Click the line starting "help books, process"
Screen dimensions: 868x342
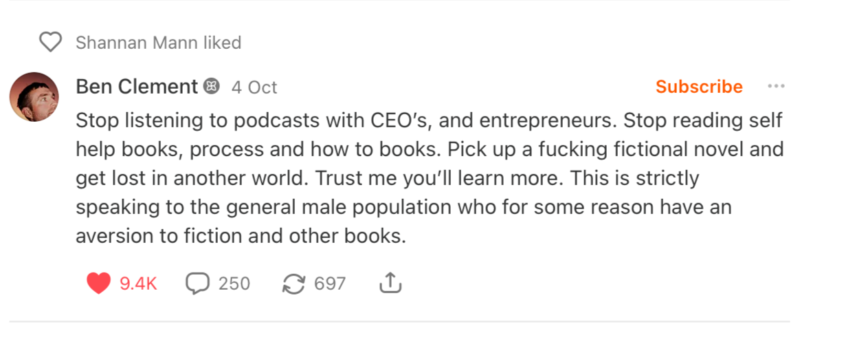[429, 149]
